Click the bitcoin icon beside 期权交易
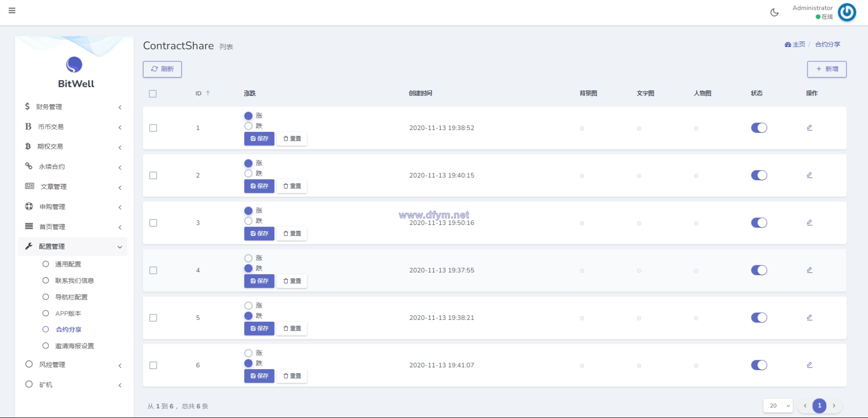 tap(28, 146)
